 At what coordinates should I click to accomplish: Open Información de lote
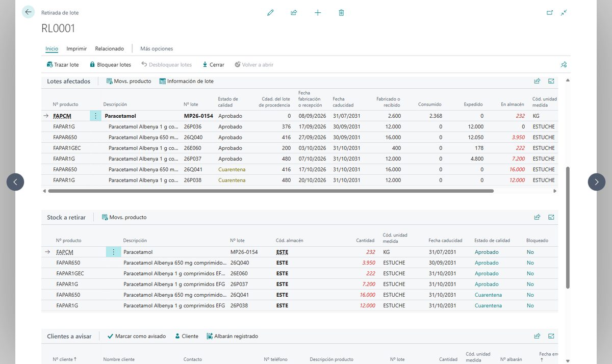click(187, 81)
